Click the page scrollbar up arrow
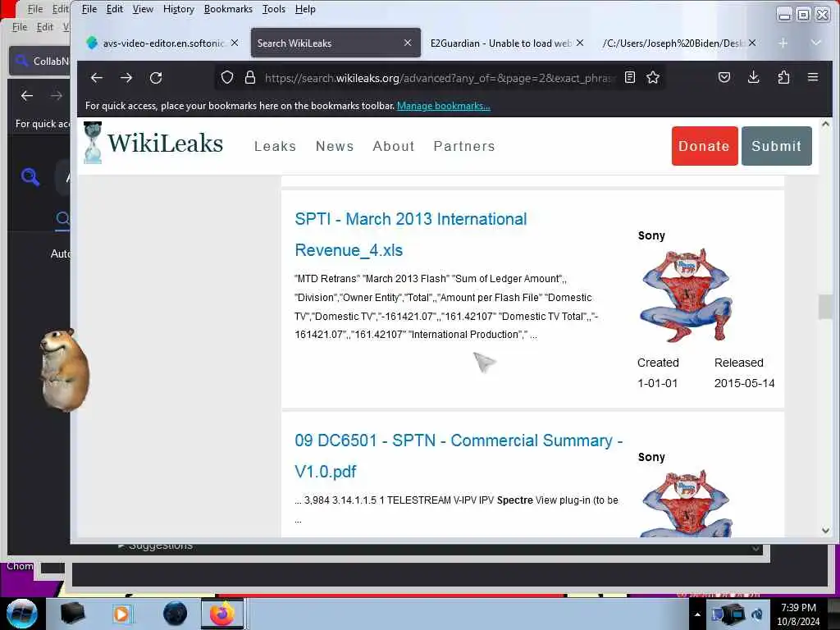 pyautogui.click(x=825, y=125)
